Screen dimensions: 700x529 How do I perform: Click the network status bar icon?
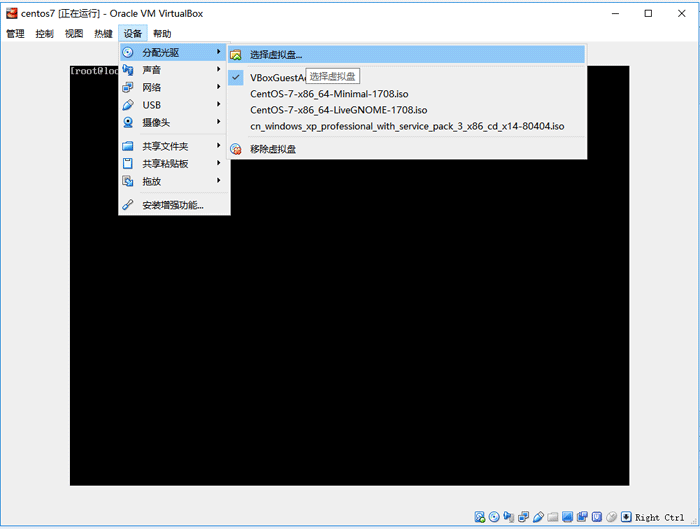coord(523,517)
